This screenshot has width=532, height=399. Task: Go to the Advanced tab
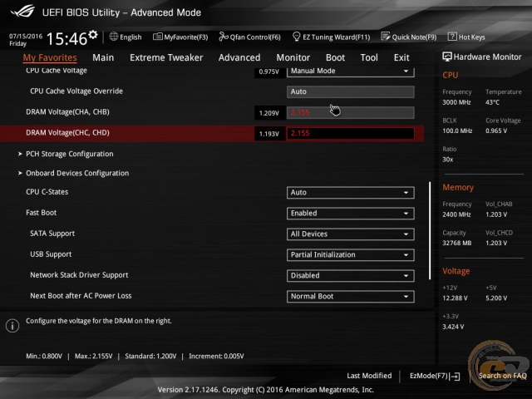[x=239, y=57]
